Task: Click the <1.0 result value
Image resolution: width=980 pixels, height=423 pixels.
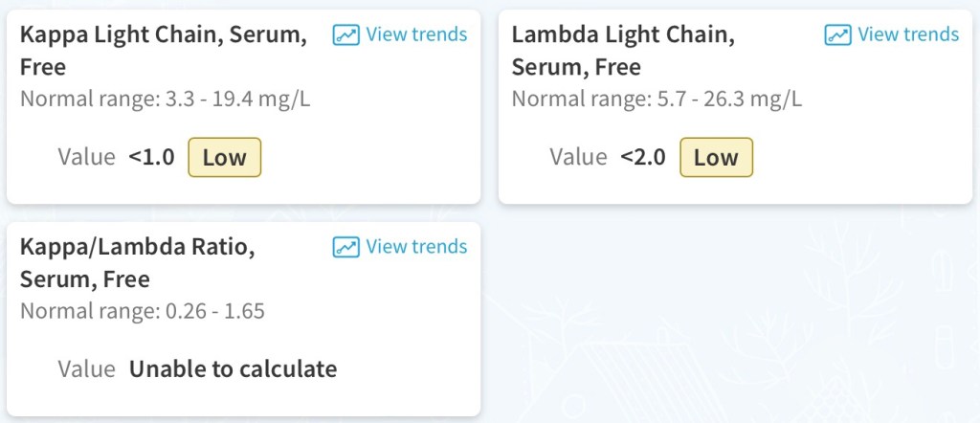Action: point(152,157)
